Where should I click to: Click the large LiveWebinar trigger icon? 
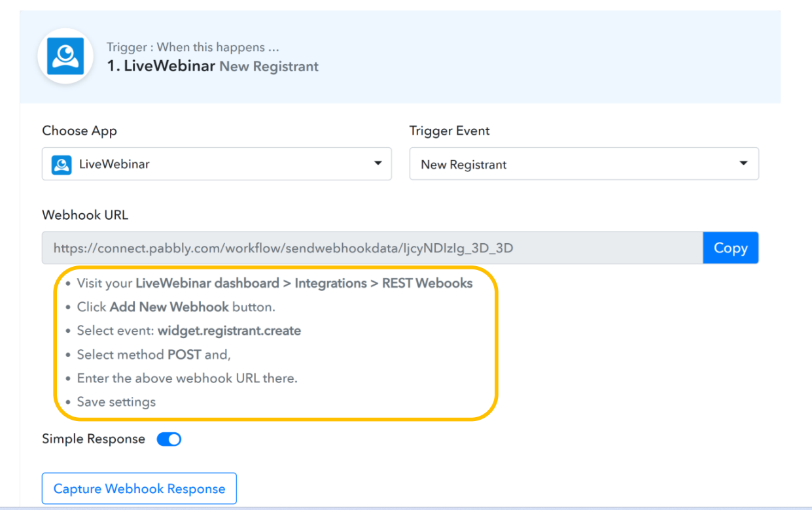[65, 56]
